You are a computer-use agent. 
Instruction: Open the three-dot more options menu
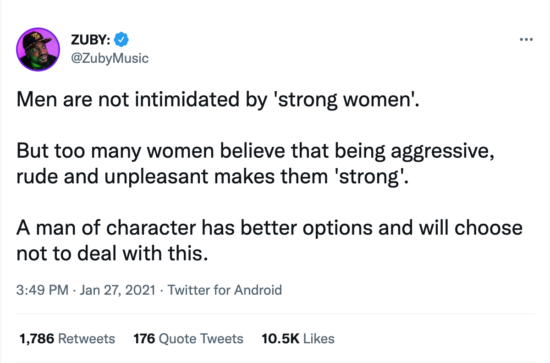pos(526,40)
